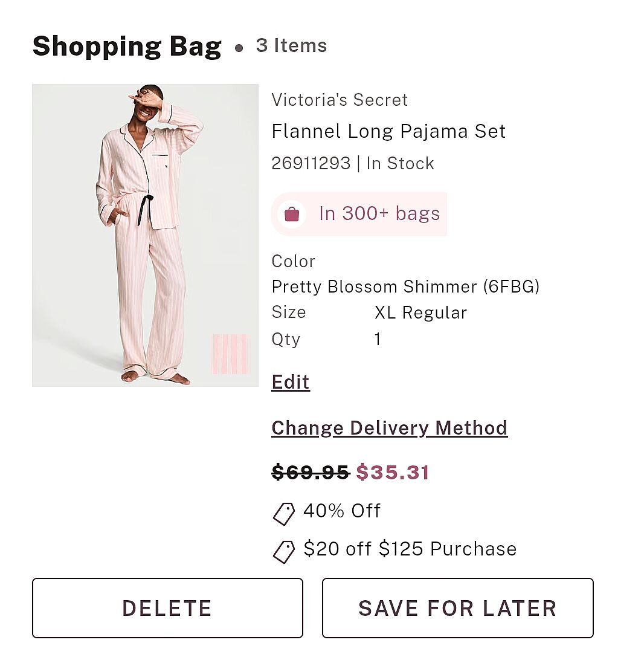Click the XL Regular size value
Viewport: 644px width, 657px height.
tap(420, 312)
